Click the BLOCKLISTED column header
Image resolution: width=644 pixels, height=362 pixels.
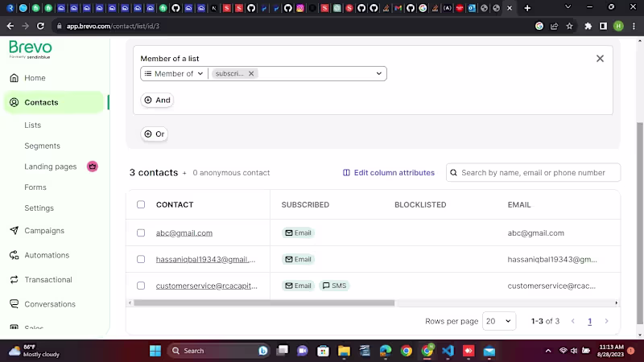tap(420, 205)
